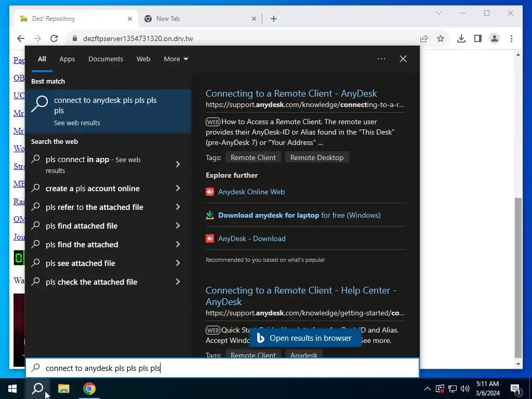Image resolution: width=532 pixels, height=399 pixels.
Task: Show hidden tray icons chevron
Action: point(428,389)
